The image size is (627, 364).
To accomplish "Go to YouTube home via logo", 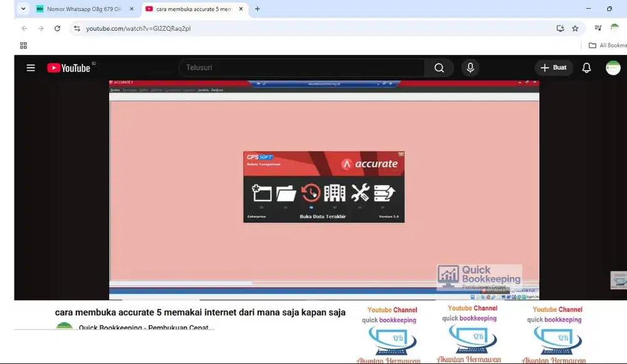I will (68, 68).
